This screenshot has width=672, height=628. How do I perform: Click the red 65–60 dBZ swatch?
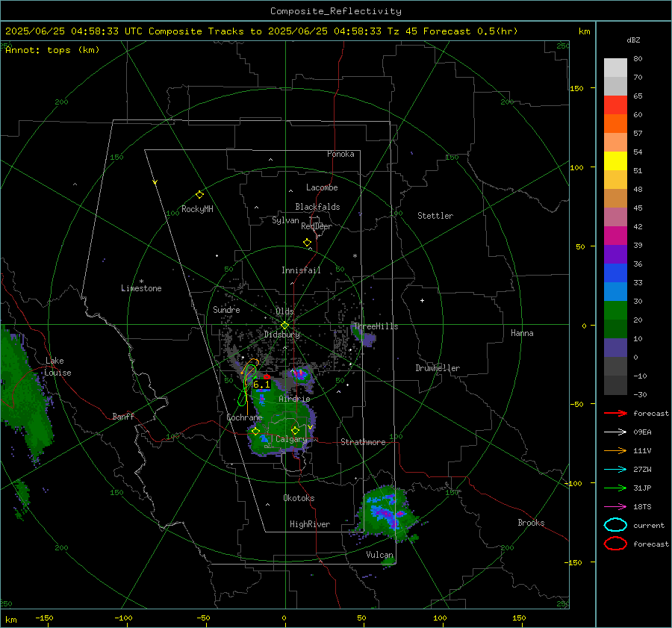615,105
